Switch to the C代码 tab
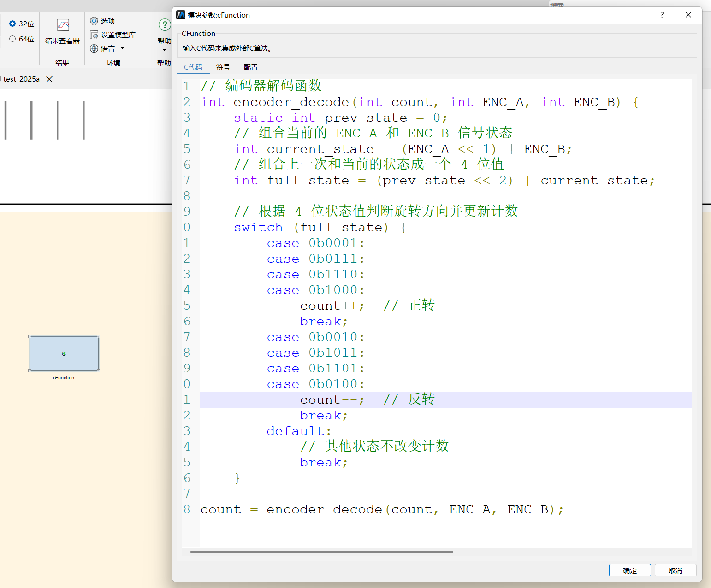 click(x=193, y=67)
